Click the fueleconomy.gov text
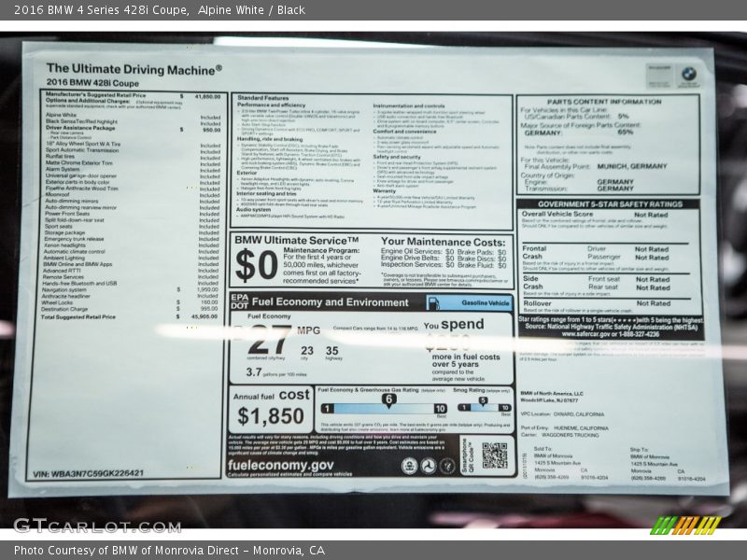 pos(281,465)
